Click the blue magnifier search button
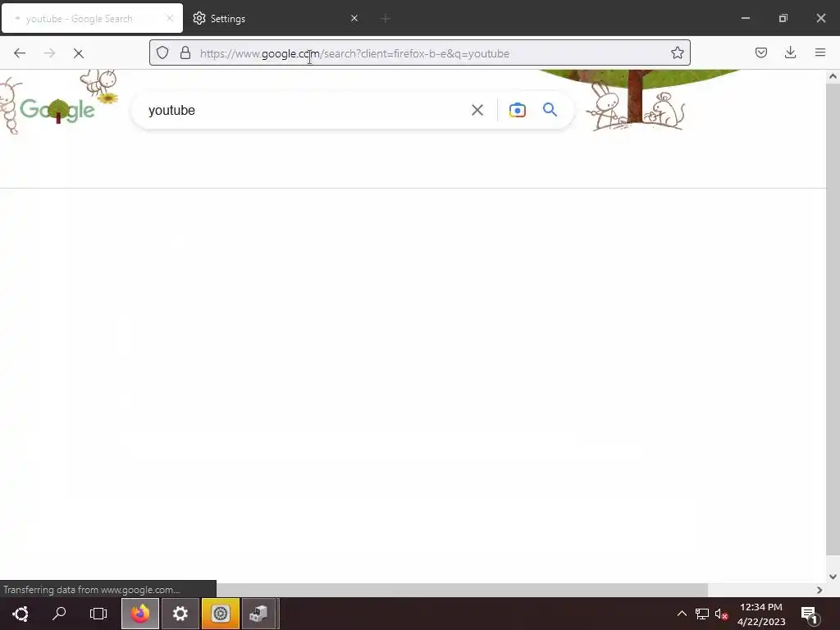Screen dimensions: 840x630 550,111
